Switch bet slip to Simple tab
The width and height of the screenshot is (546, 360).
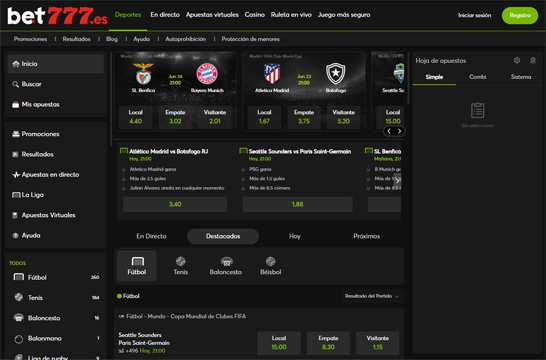click(434, 77)
